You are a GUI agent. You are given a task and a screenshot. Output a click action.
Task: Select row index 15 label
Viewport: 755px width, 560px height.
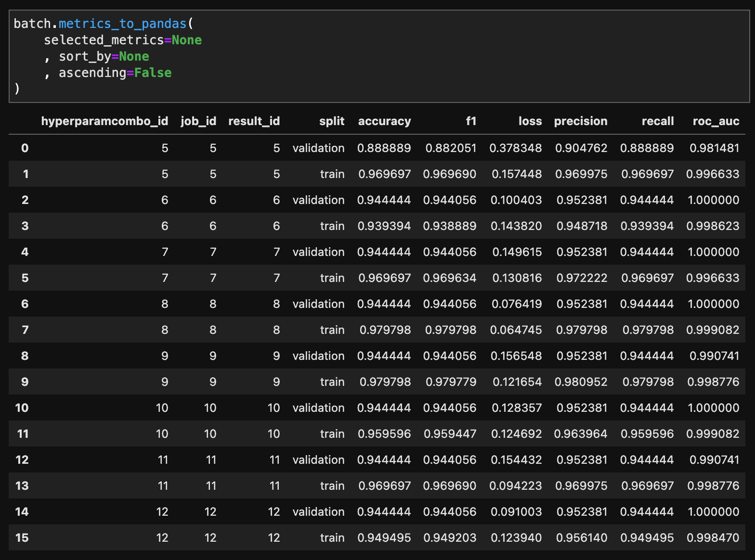(x=22, y=538)
